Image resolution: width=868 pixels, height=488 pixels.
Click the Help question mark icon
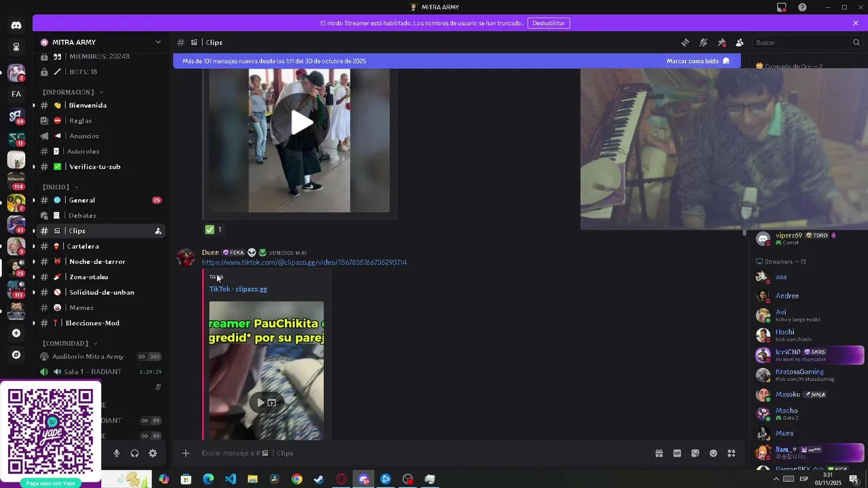click(802, 7)
